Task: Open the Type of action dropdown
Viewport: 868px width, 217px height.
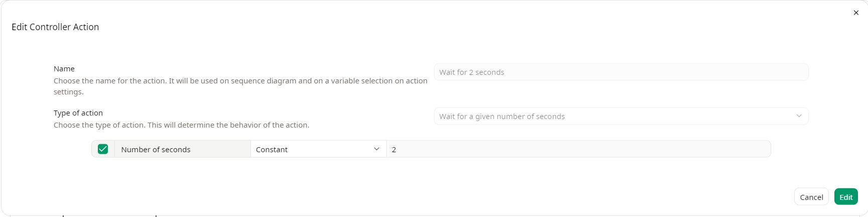Action: [x=621, y=116]
